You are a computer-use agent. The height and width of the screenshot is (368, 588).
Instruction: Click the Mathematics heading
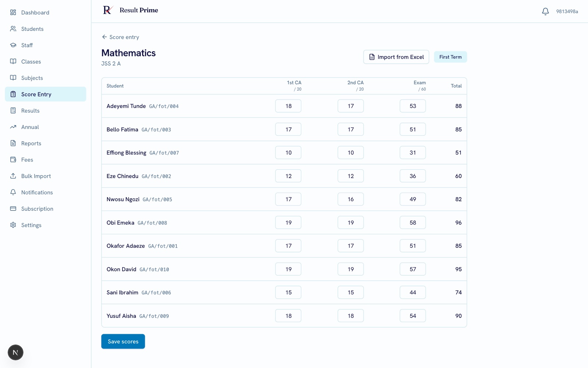tap(129, 53)
